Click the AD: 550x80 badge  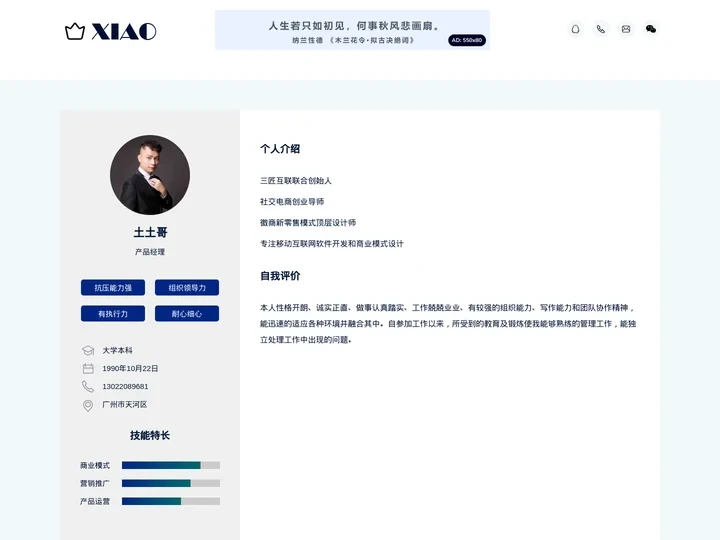(x=467, y=40)
